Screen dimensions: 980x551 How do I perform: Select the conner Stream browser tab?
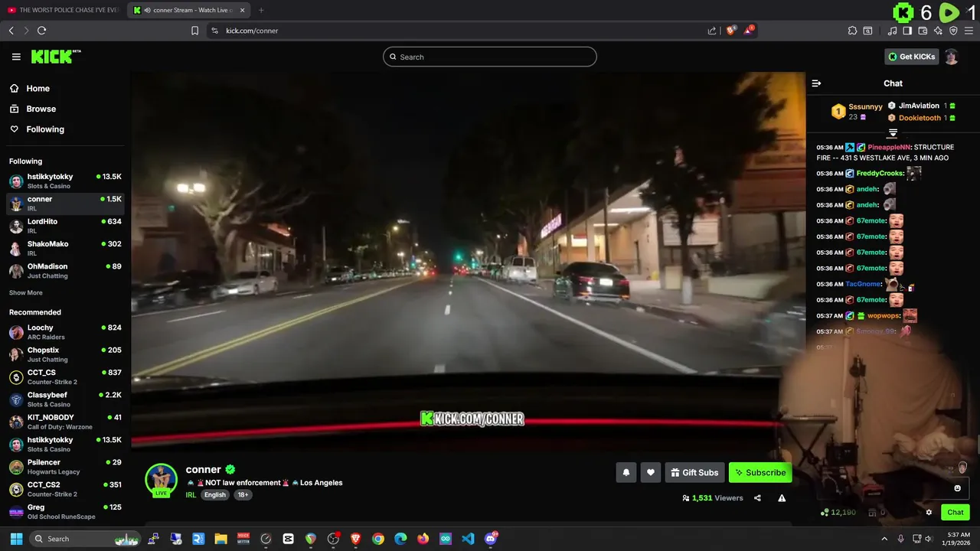click(188, 10)
